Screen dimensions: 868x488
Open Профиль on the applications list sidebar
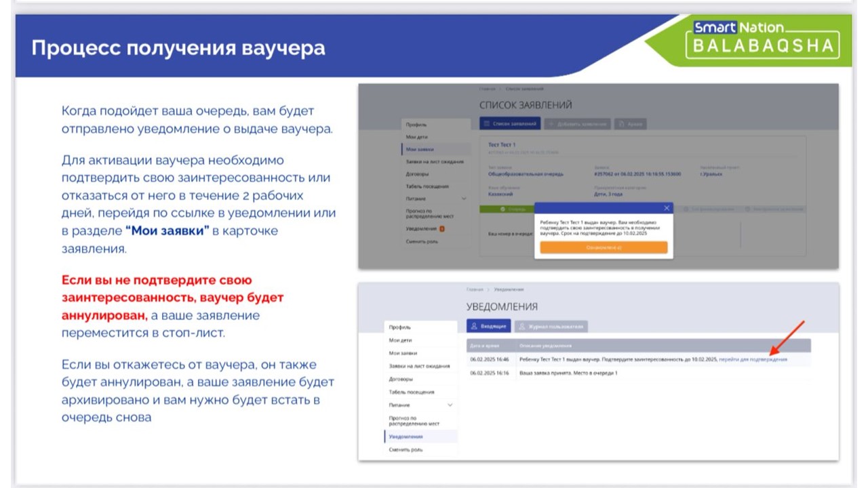pyautogui.click(x=416, y=125)
